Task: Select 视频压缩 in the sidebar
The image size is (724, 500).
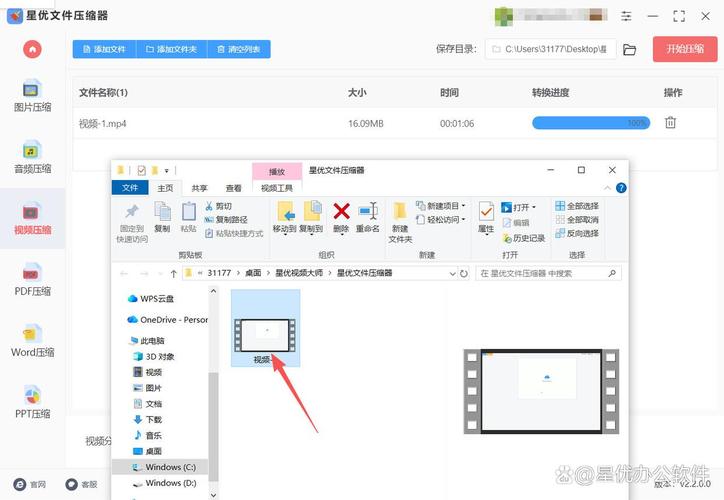Action: pos(32,219)
